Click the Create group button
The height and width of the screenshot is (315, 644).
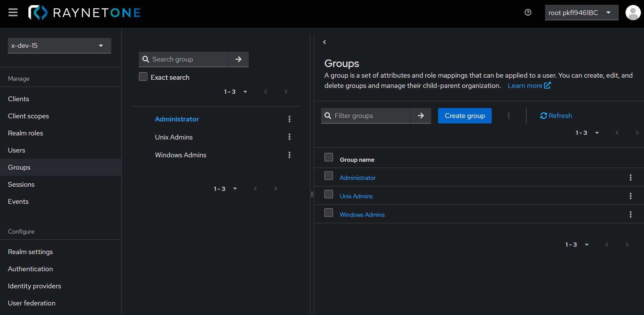pyautogui.click(x=465, y=116)
